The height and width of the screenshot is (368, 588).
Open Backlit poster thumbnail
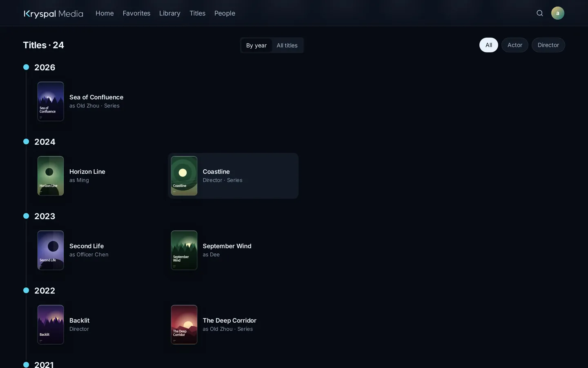coord(51,325)
